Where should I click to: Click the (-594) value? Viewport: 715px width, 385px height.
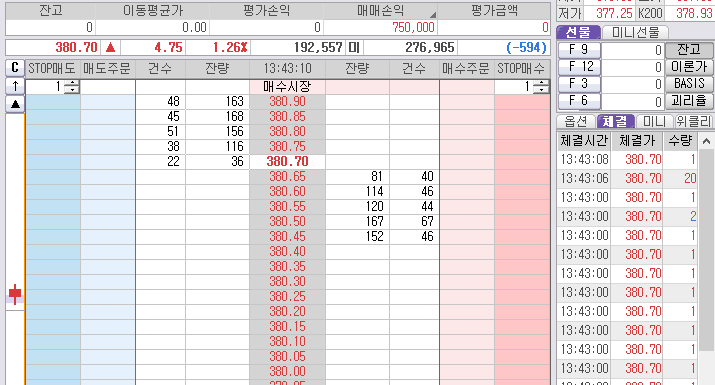(x=526, y=47)
